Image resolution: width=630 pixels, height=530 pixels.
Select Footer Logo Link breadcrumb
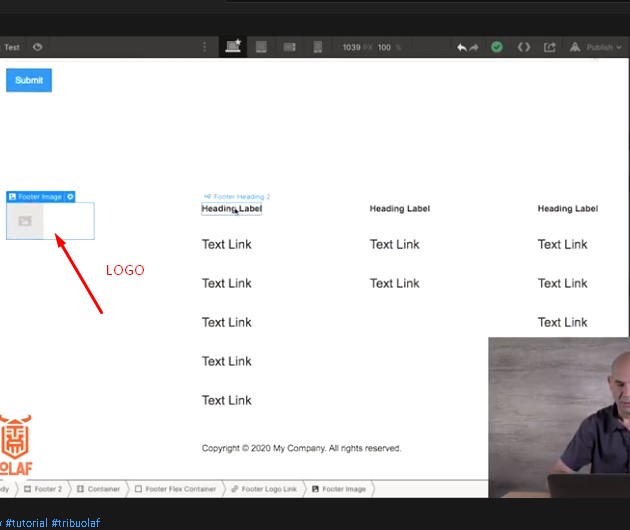click(264, 489)
